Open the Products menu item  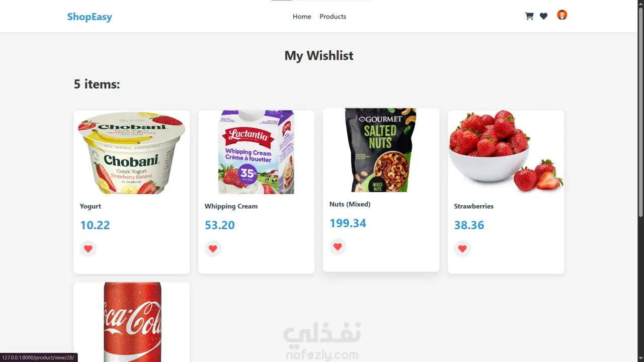pos(333,17)
